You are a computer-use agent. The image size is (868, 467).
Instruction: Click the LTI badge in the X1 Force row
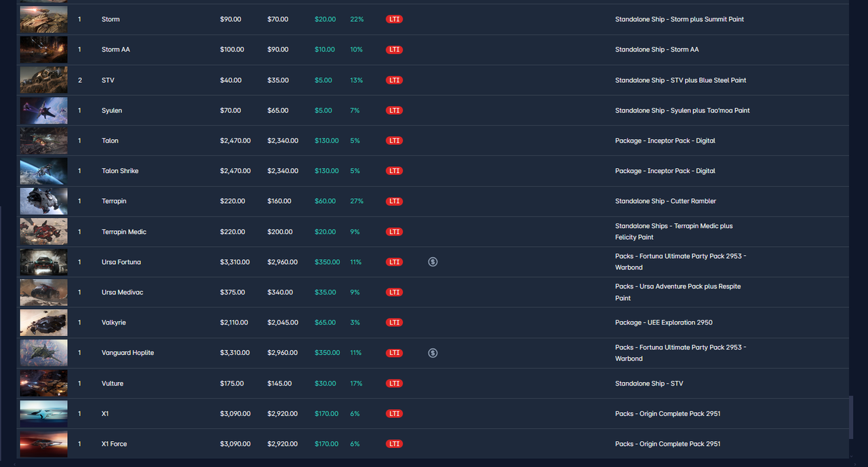pyautogui.click(x=394, y=444)
